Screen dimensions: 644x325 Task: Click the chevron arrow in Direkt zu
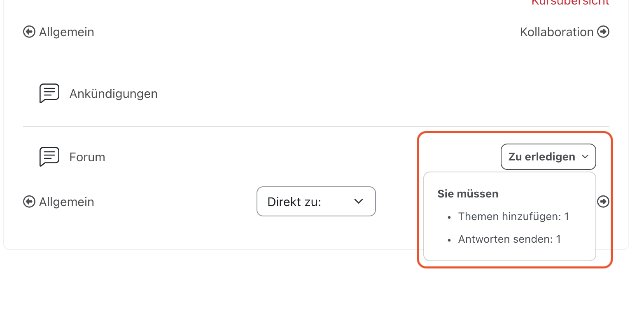(x=359, y=202)
